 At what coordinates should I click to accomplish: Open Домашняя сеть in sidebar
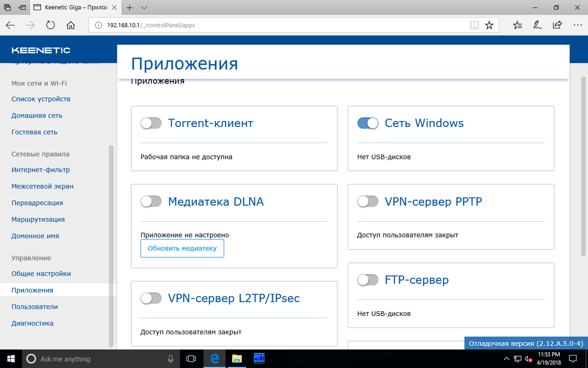pos(37,116)
